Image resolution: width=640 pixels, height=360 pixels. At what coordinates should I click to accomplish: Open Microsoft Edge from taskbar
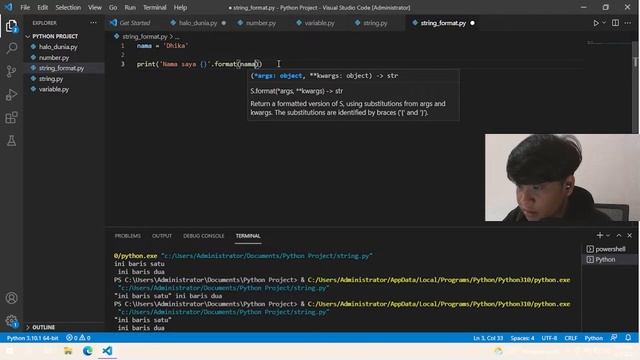pyautogui.click(x=87, y=351)
